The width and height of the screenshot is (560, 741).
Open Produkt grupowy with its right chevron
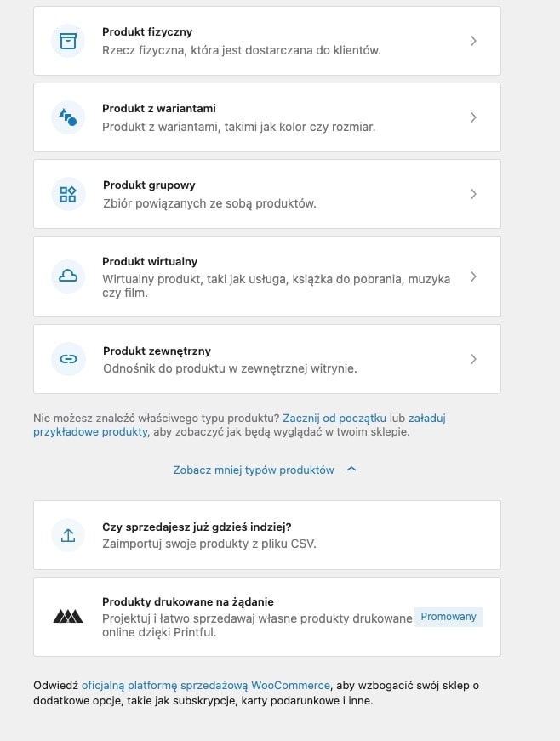[x=474, y=194]
